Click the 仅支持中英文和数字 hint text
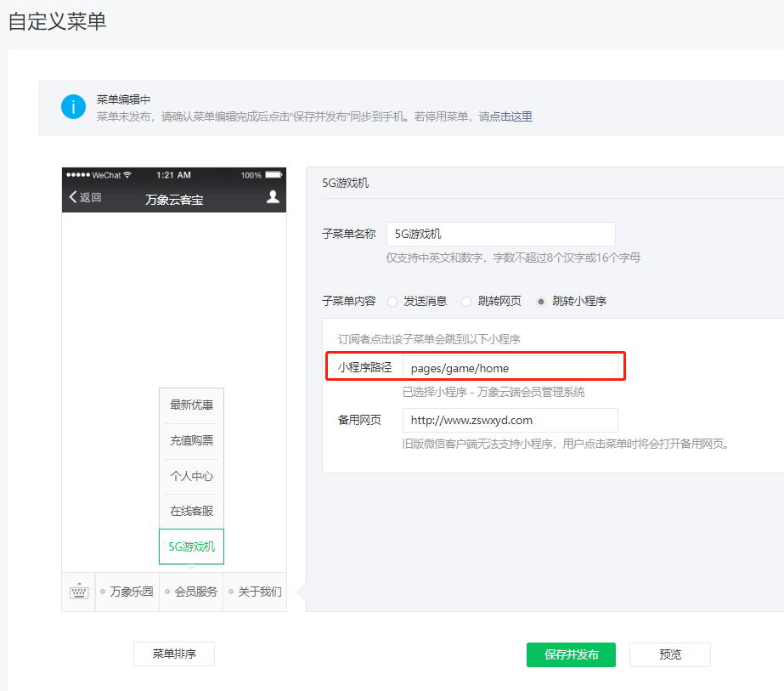 [x=513, y=258]
